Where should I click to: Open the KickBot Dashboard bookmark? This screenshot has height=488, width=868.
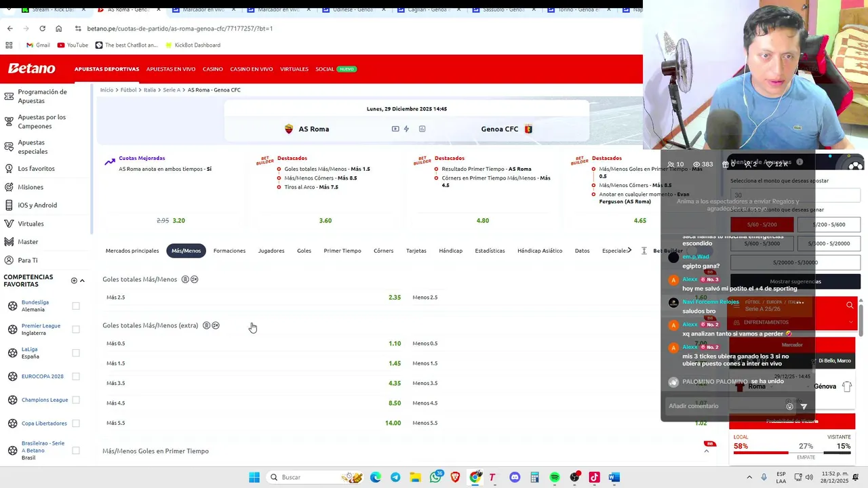[x=192, y=45]
